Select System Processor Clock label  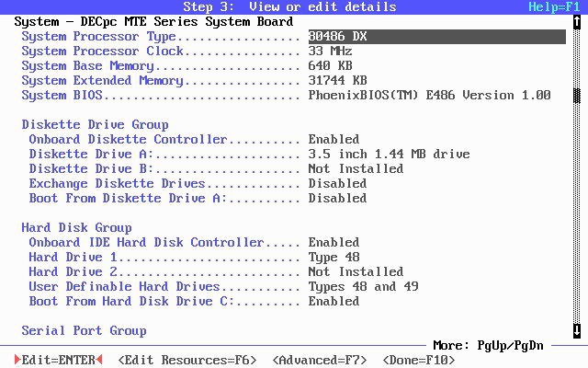[102, 52]
